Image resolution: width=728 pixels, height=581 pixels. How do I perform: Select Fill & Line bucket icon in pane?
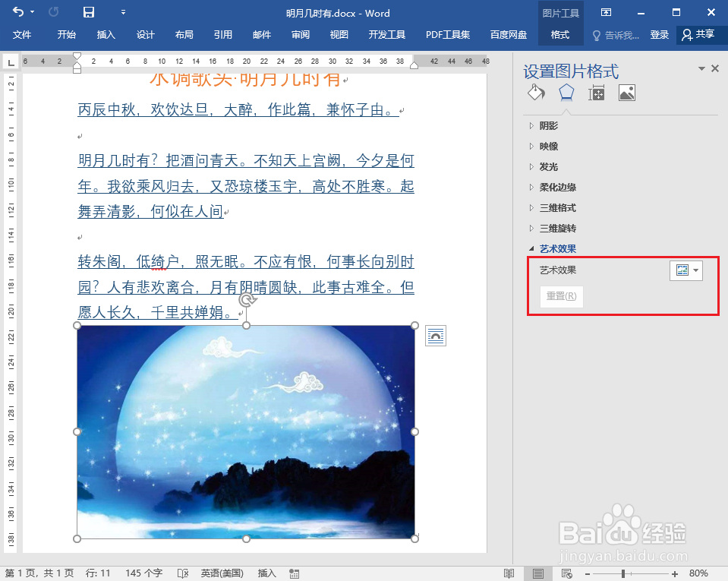point(536,93)
